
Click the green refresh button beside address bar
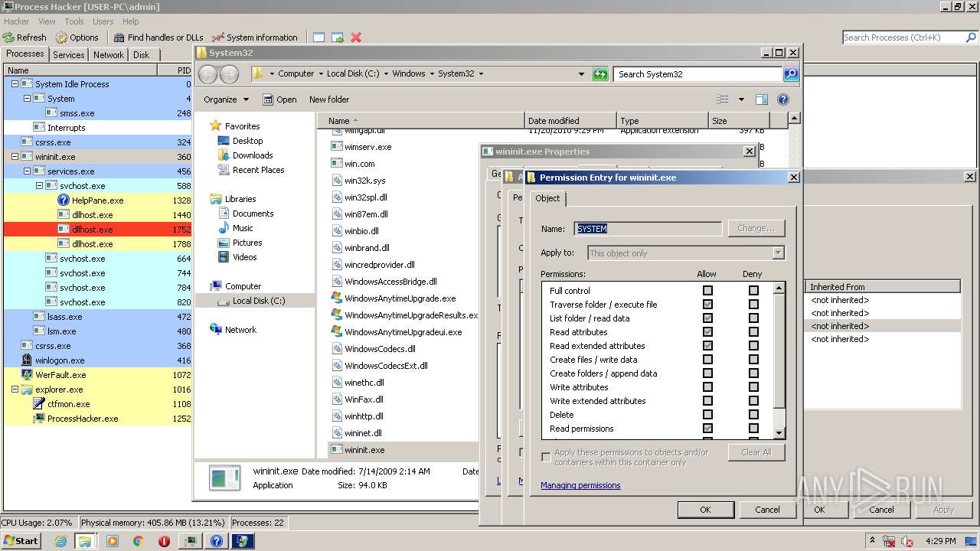pyautogui.click(x=600, y=74)
